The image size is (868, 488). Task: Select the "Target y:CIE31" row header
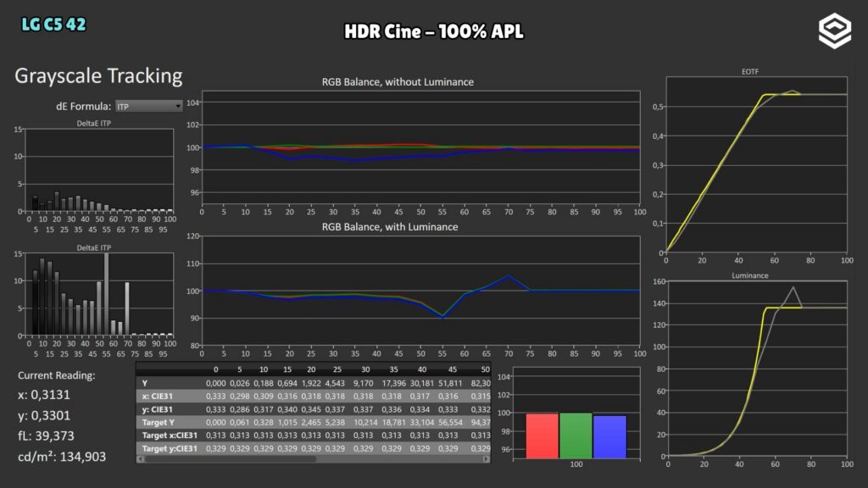point(170,449)
